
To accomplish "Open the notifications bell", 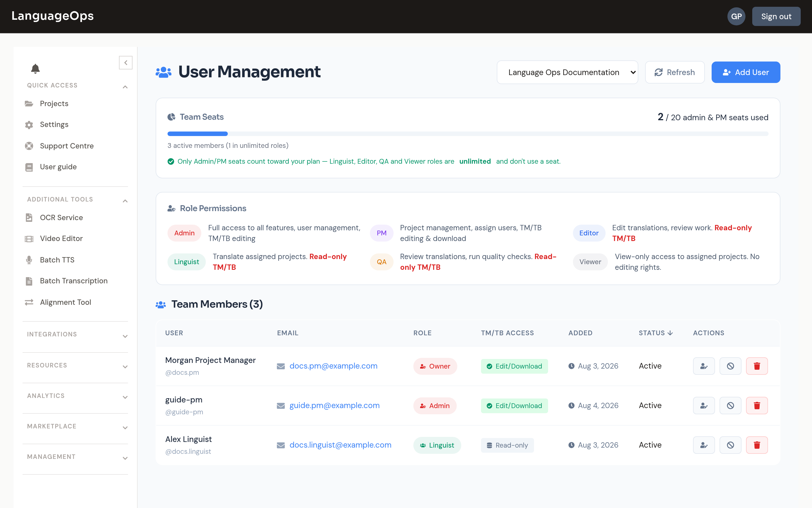I will tap(35, 69).
